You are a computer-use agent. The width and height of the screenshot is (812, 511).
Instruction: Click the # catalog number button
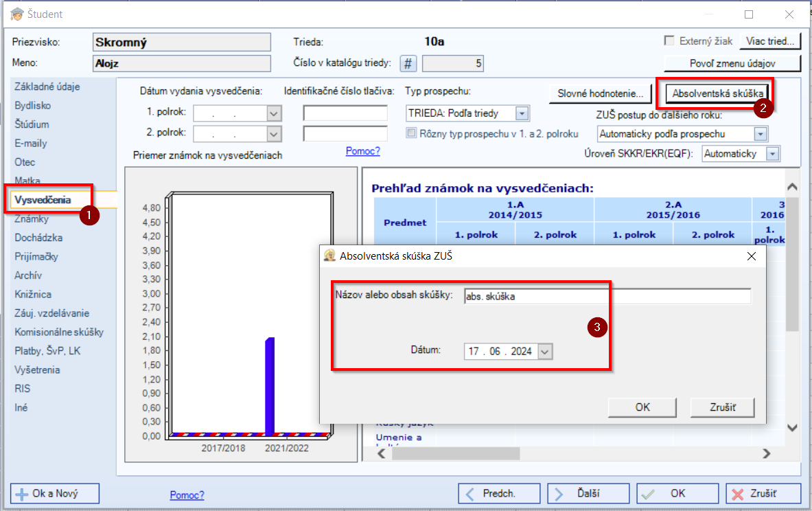click(x=408, y=64)
